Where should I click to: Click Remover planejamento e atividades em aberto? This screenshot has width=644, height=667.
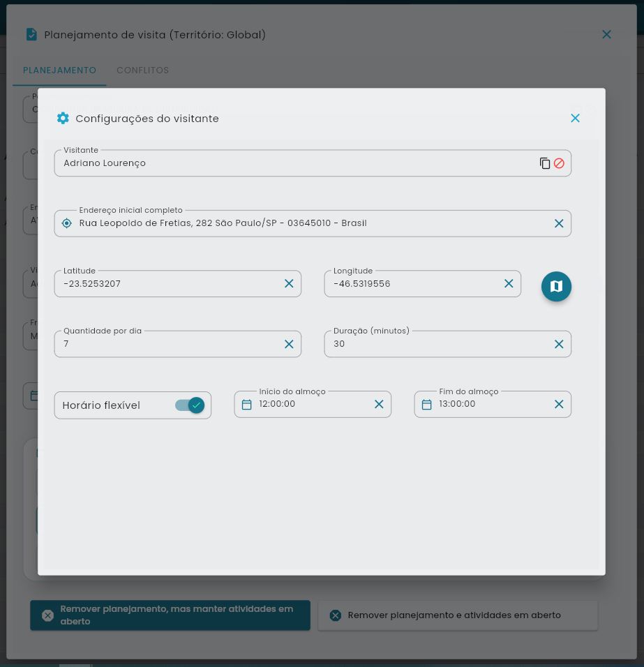(x=458, y=615)
